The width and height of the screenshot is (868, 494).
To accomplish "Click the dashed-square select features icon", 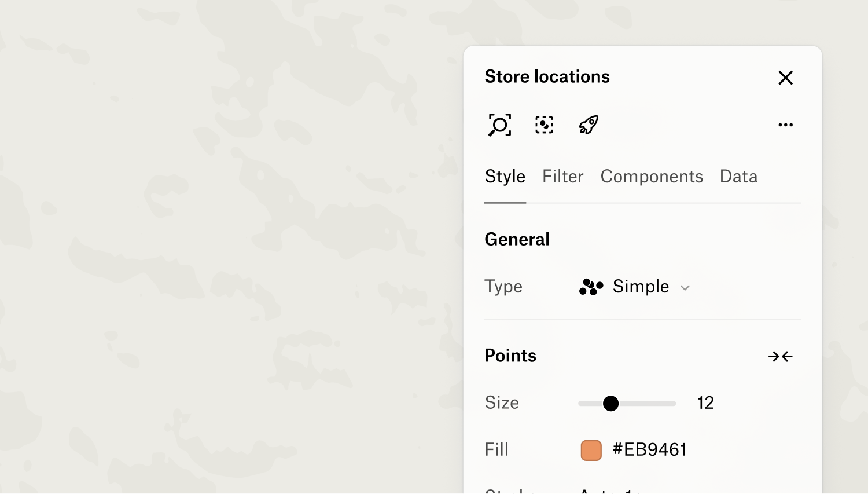I will 544,125.
